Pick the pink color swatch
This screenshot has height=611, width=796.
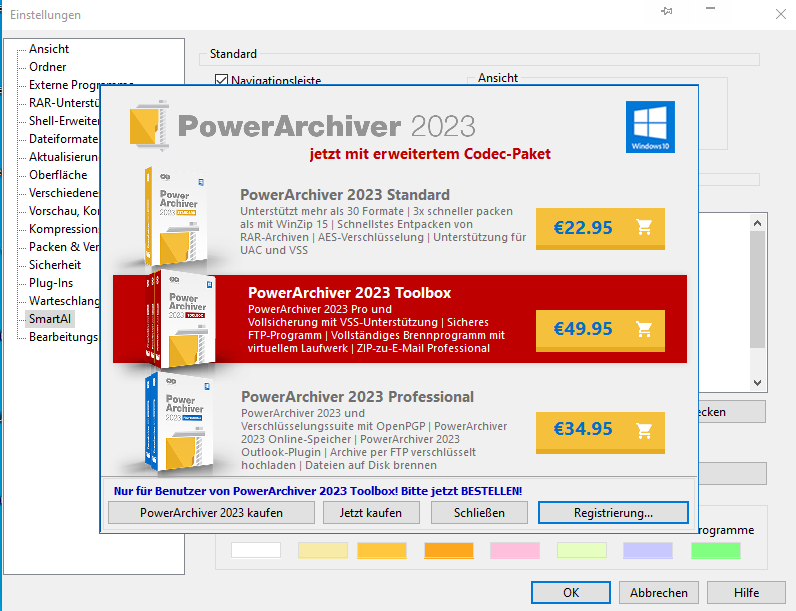click(x=515, y=550)
